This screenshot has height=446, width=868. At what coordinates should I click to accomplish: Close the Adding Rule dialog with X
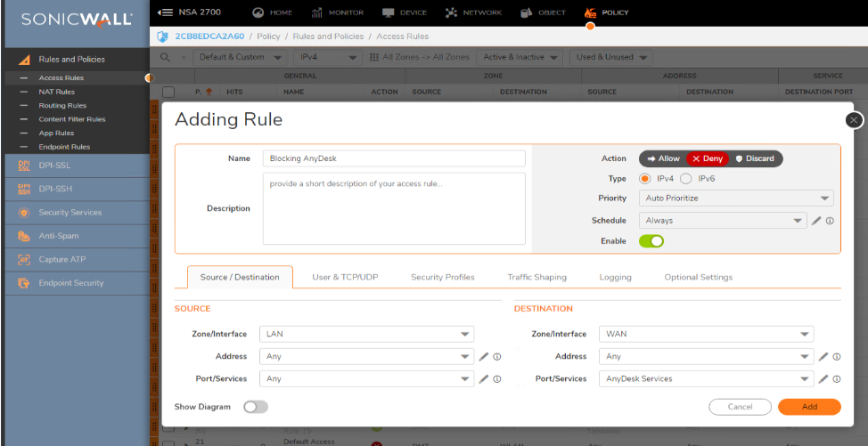point(854,119)
